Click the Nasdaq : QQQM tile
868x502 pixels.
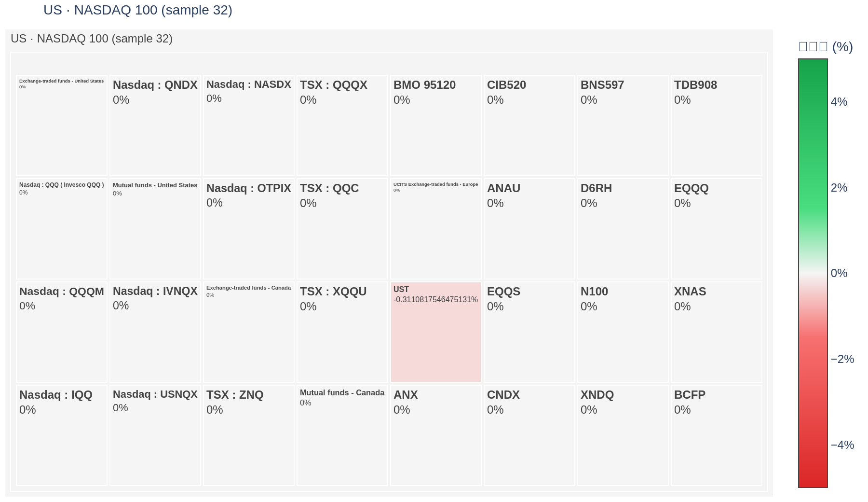(62, 332)
